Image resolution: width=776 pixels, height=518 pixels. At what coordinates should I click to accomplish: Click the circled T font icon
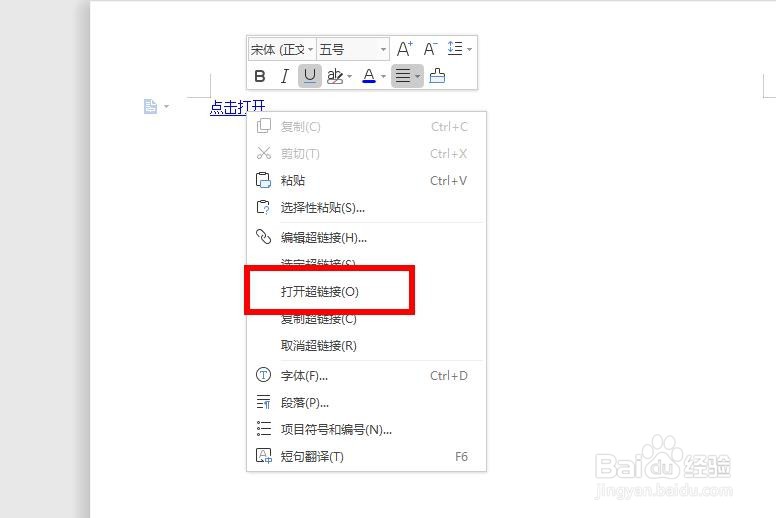click(x=263, y=375)
